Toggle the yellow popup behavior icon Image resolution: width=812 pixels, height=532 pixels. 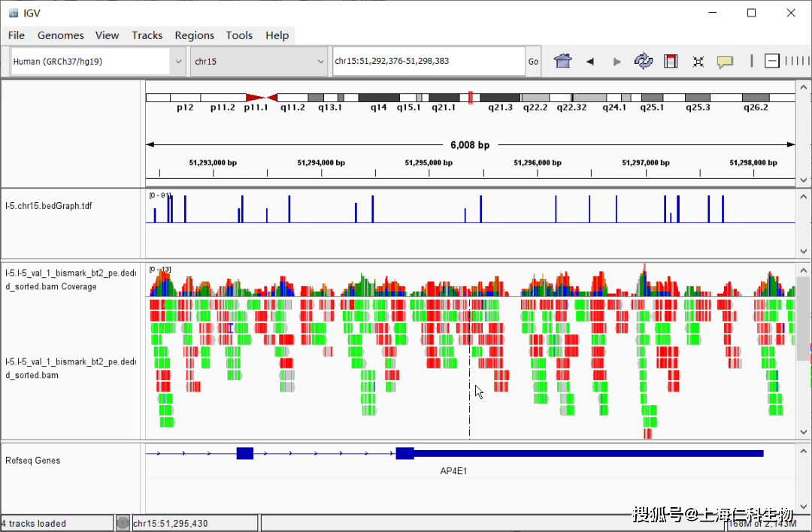[725, 62]
